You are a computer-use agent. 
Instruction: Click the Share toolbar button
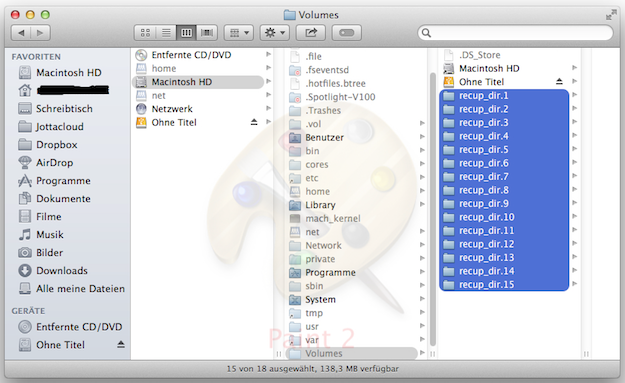pyautogui.click(x=311, y=33)
